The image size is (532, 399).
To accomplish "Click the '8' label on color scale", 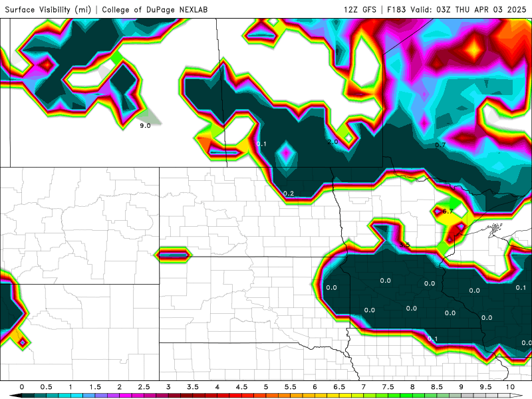I will point(412,387).
